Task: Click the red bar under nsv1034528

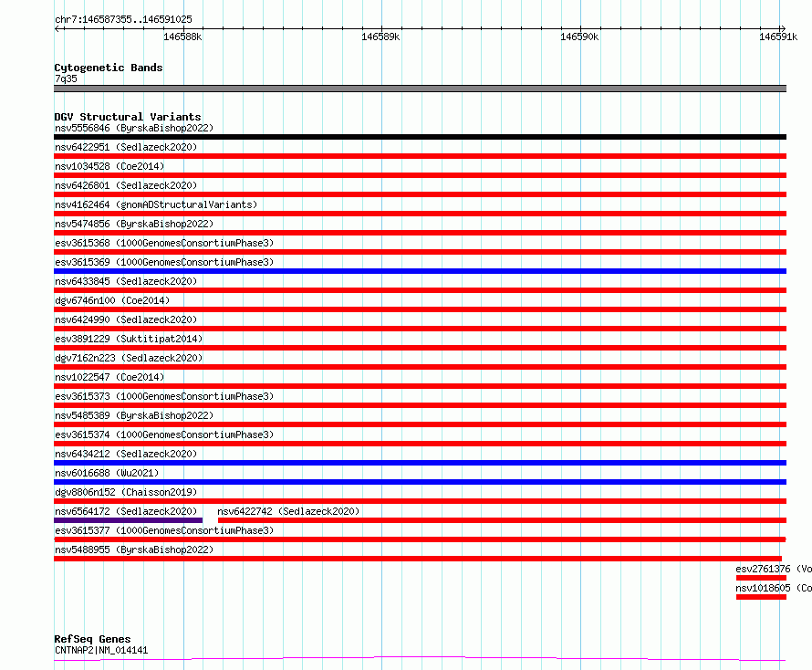Action: coord(420,175)
